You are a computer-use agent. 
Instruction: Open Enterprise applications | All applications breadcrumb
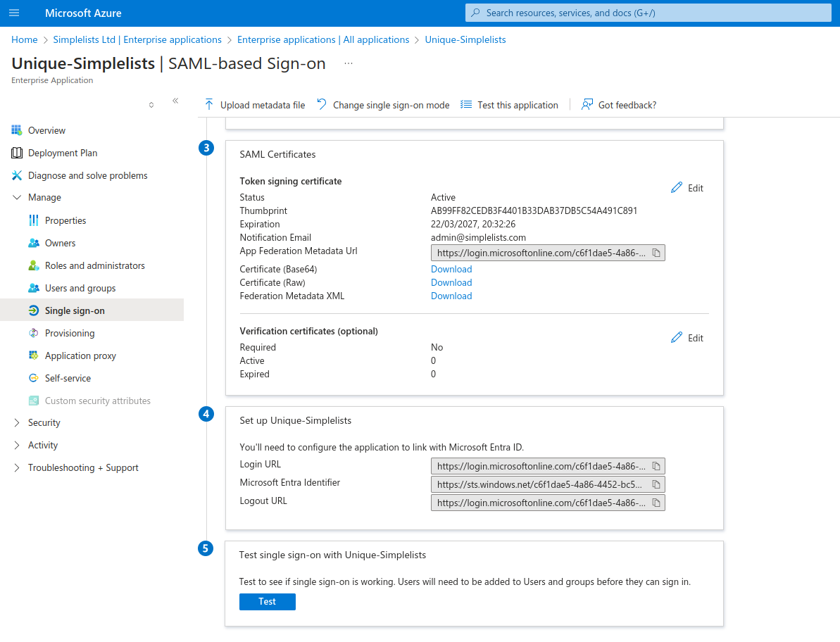pos(323,39)
